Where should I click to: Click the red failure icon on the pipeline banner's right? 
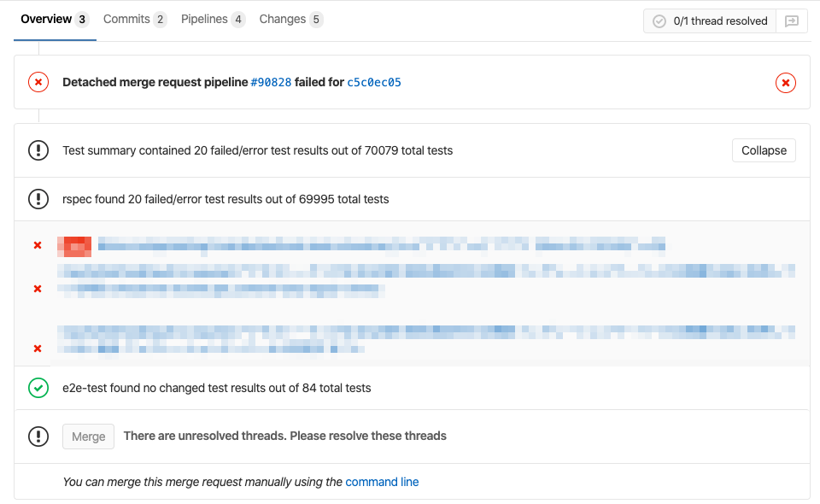[785, 83]
